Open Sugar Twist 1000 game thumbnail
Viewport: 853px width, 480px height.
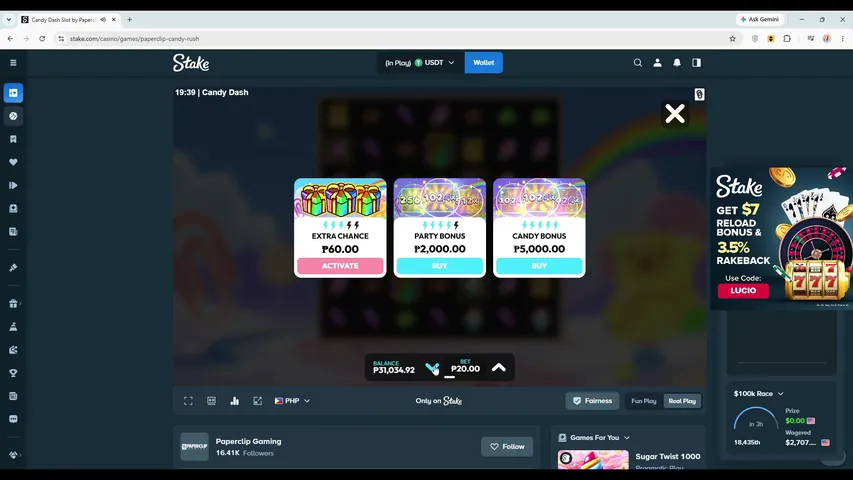coord(593,459)
